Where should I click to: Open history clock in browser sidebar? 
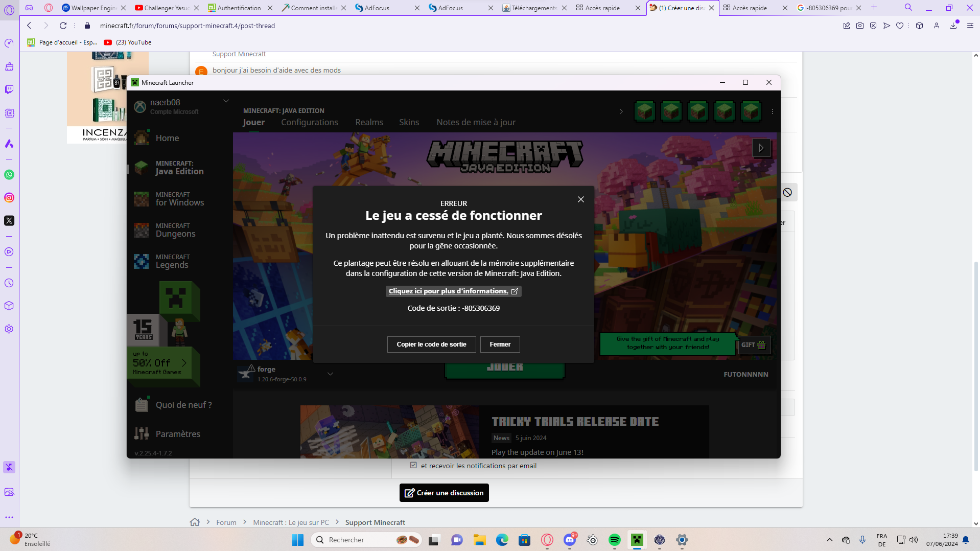[9, 283]
